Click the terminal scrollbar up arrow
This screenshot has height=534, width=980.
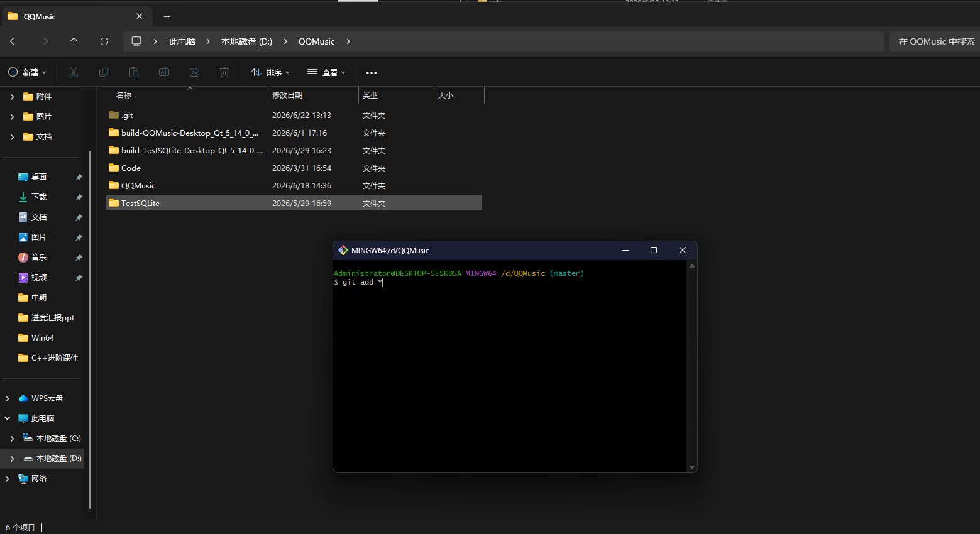point(692,266)
